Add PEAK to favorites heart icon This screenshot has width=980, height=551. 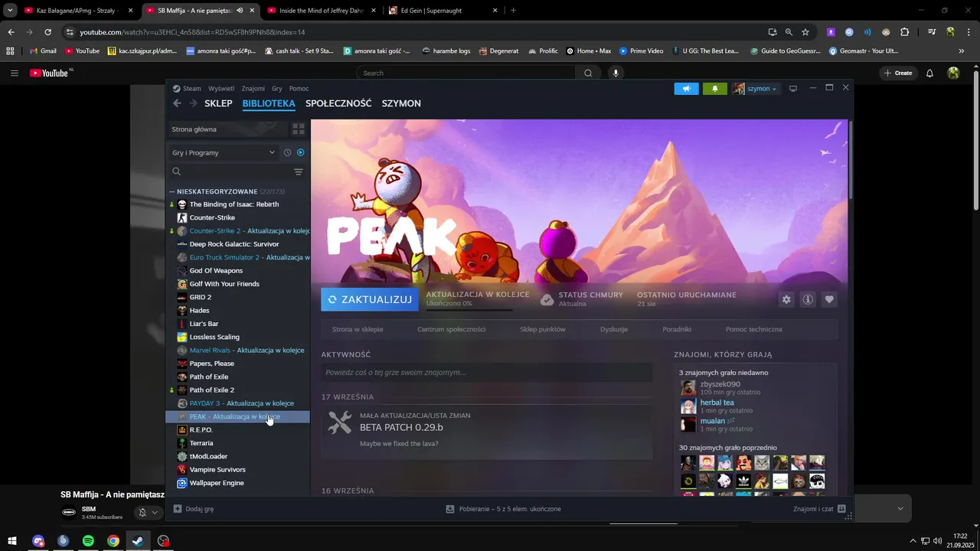click(x=829, y=300)
